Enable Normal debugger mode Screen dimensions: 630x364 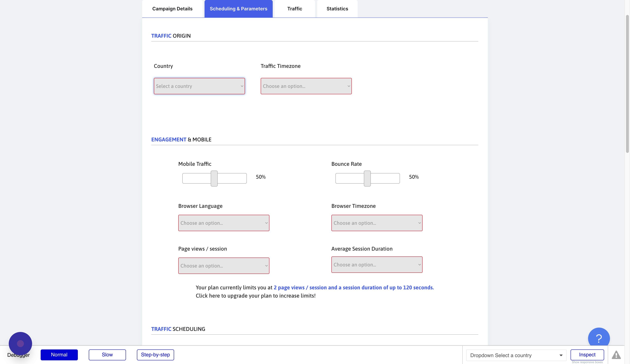pos(59,355)
